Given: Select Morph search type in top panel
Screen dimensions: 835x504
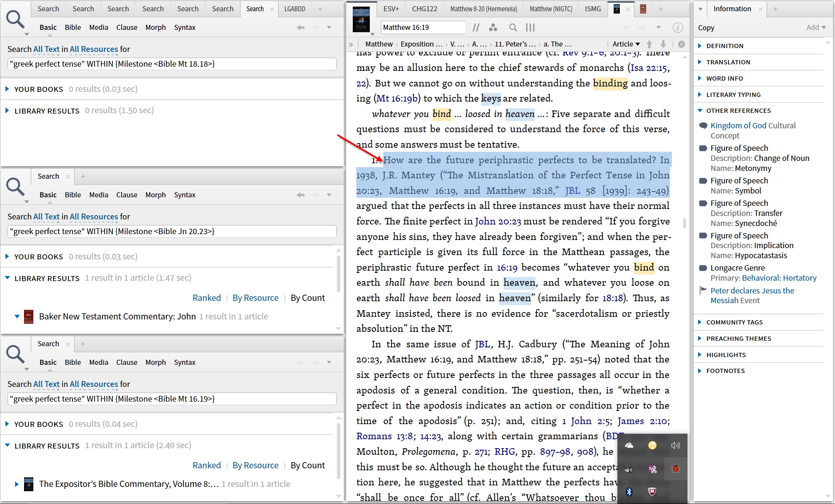Looking at the screenshot, I should click(155, 27).
